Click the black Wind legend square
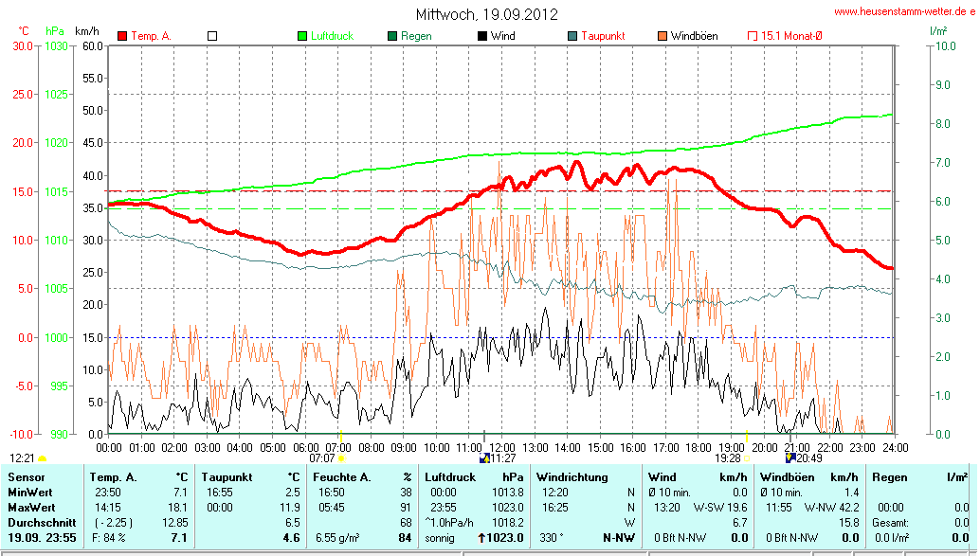The height and width of the screenshot is (556, 980). tap(482, 36)
